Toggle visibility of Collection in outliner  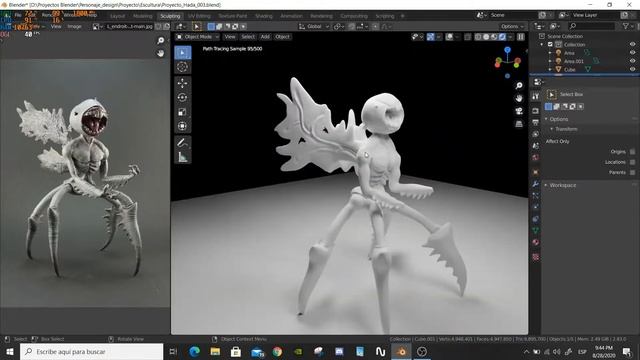632,44
